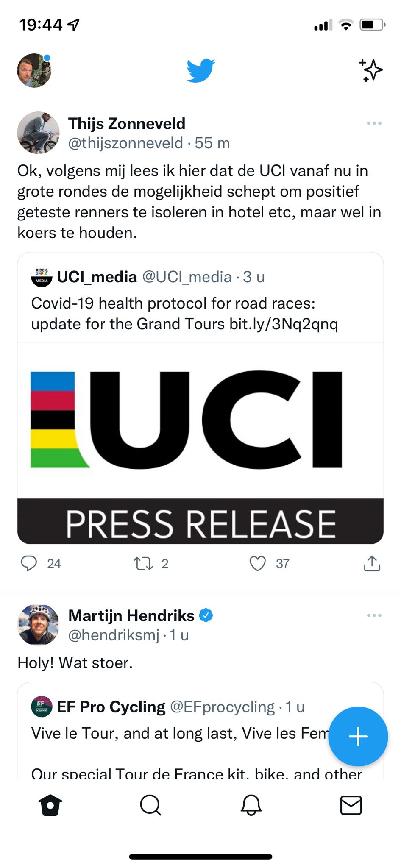The image size is (401, 868).
Task: Open your profile avatar menu
Action: coord(34,70)
